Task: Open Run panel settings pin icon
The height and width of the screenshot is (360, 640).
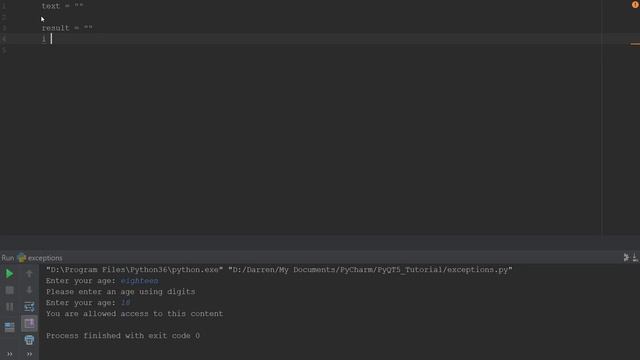Action: (x=626, y=257)
